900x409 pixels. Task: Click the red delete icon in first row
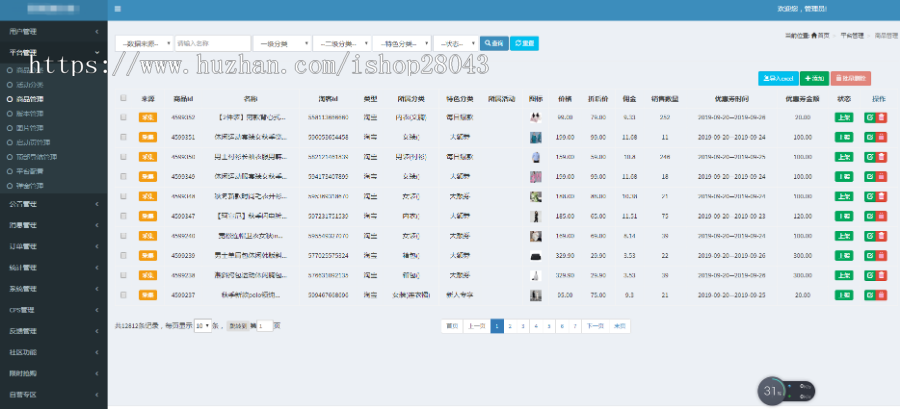coord(881,117)
